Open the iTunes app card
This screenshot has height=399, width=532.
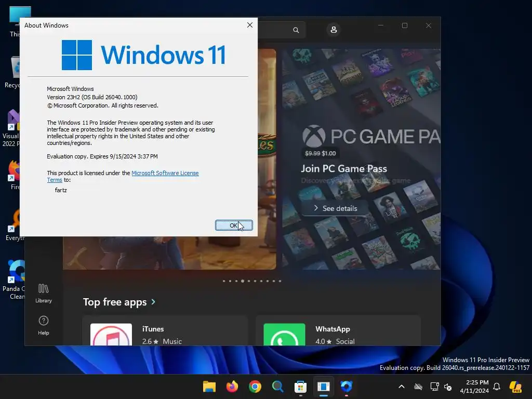[165, 331]
